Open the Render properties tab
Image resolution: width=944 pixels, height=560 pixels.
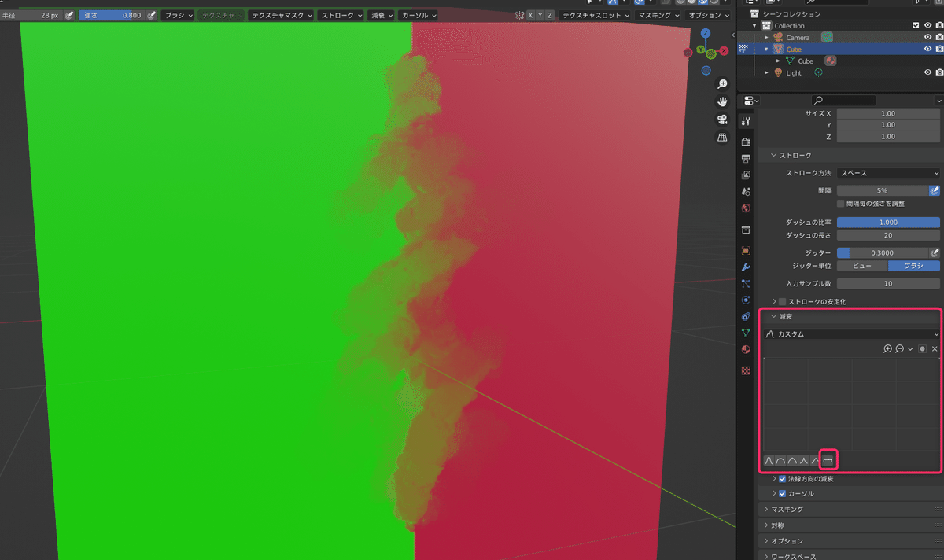click(746, 142)
